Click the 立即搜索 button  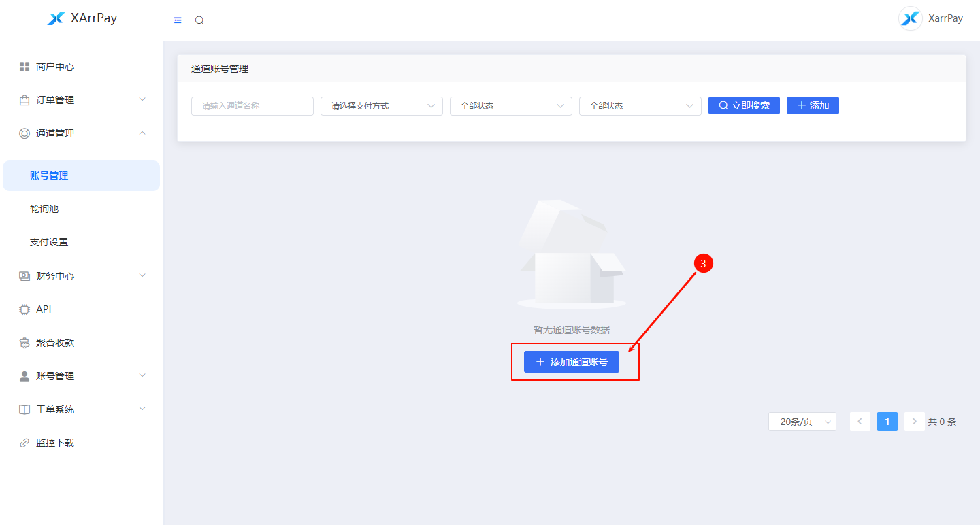(744, 105)
